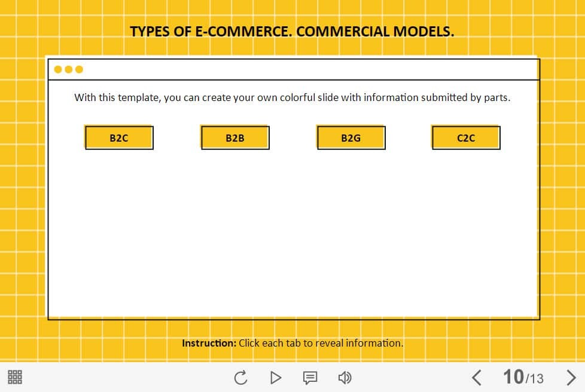Select the B2B tab
This screenshot has height=392, width=585.
click(235, 137)
